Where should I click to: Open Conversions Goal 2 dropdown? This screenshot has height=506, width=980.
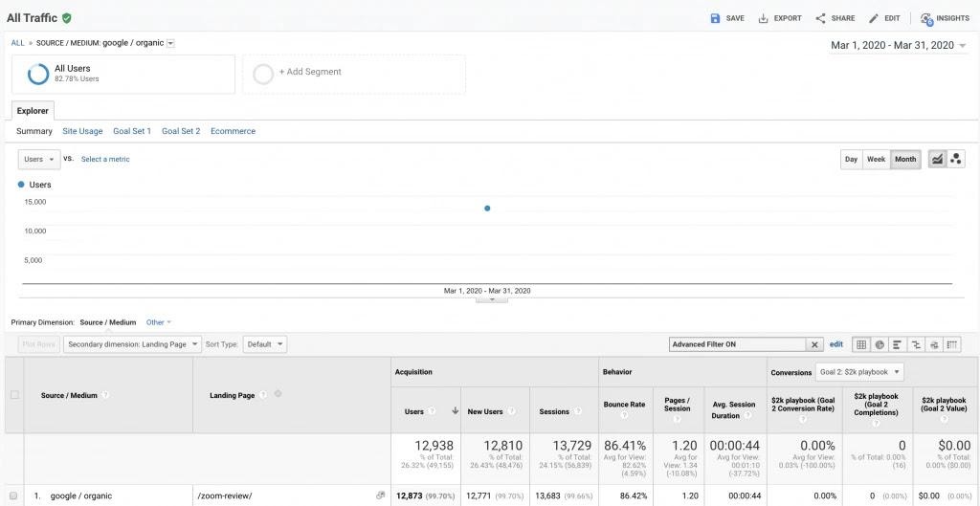click(859, 372)
